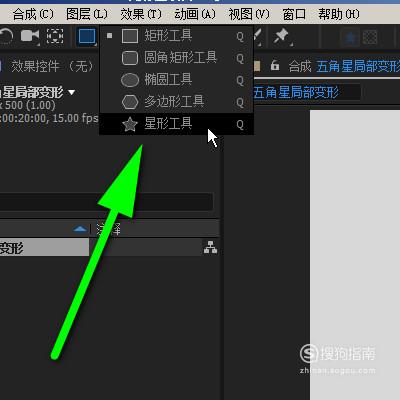The height and width of the screenshot is (400, 400).
Task: Open the 效果(T) menu
Action: click(x=141, y=14)
